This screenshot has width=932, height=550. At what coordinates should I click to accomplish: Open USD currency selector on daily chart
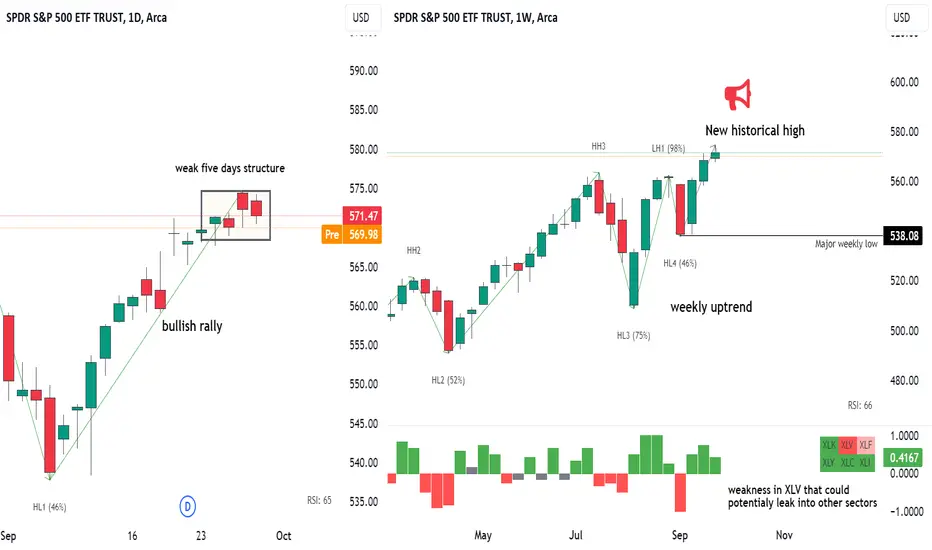361,17
